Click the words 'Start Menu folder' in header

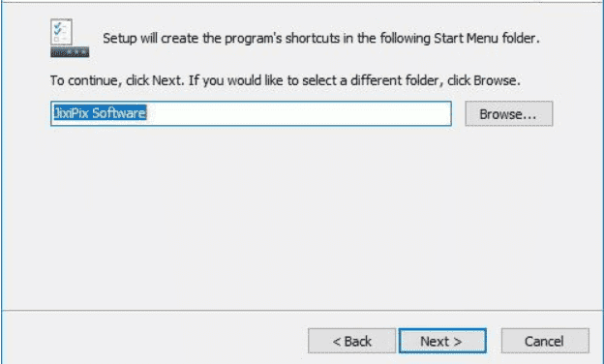(x=485, y=39)
